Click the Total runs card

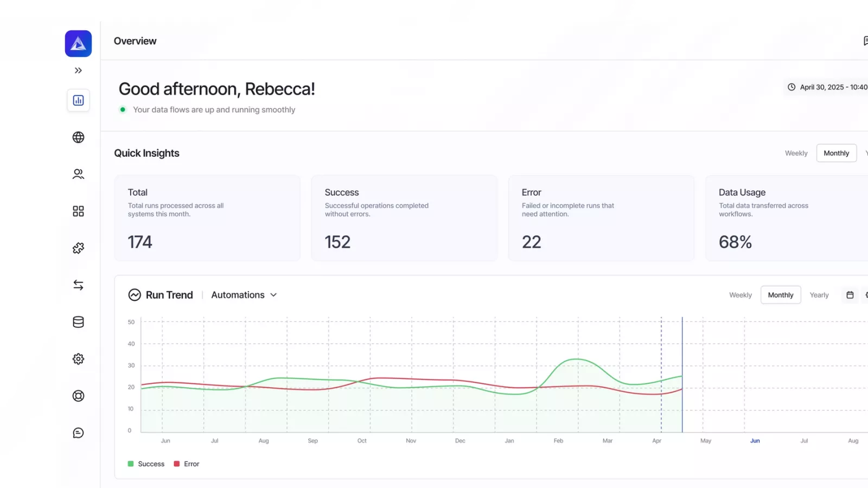tap(207, 218)
